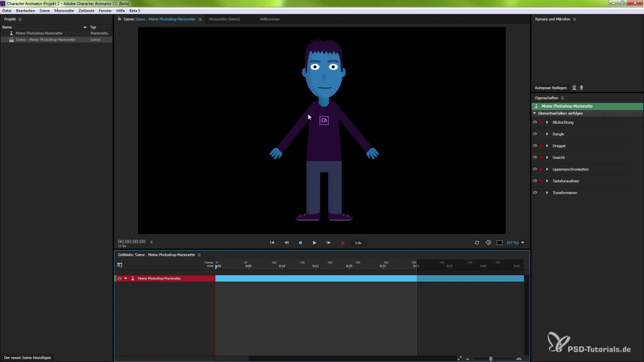Expand Tastaturauslöser parameters

(x=547, y=181)
